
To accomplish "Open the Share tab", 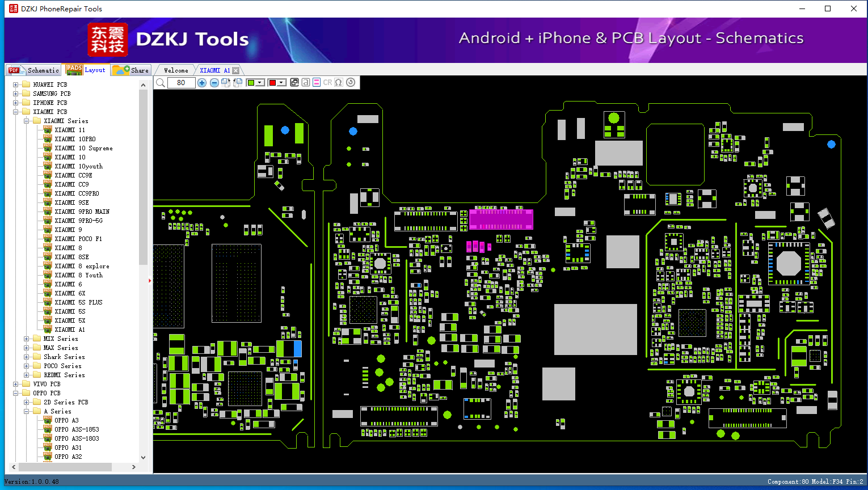I will (130, 70).
